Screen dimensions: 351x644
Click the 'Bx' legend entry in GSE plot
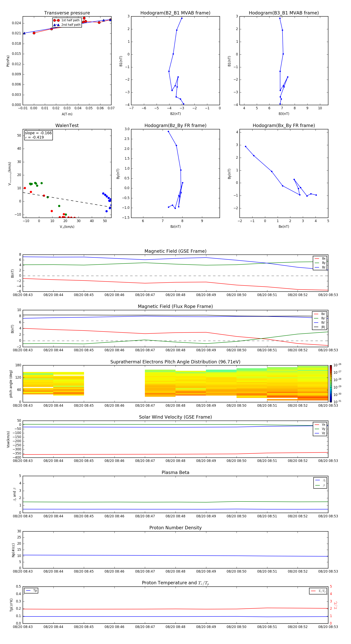coord(320,259)
